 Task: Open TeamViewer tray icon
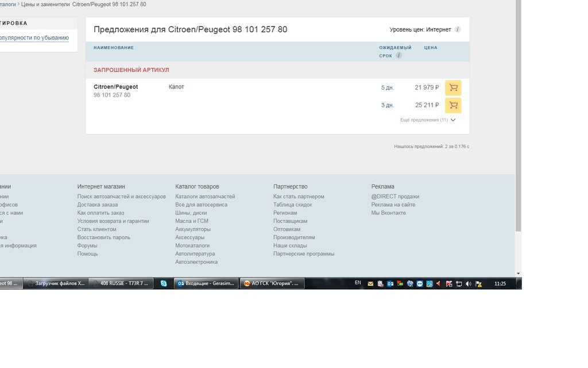click(420, 284)
